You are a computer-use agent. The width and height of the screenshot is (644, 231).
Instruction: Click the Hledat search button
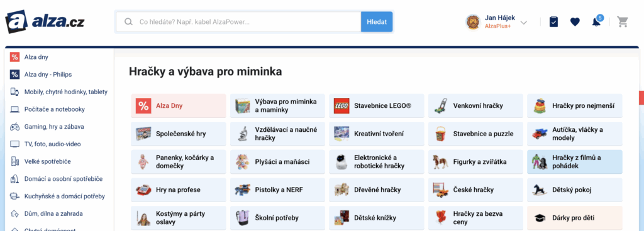pos(377,22)
